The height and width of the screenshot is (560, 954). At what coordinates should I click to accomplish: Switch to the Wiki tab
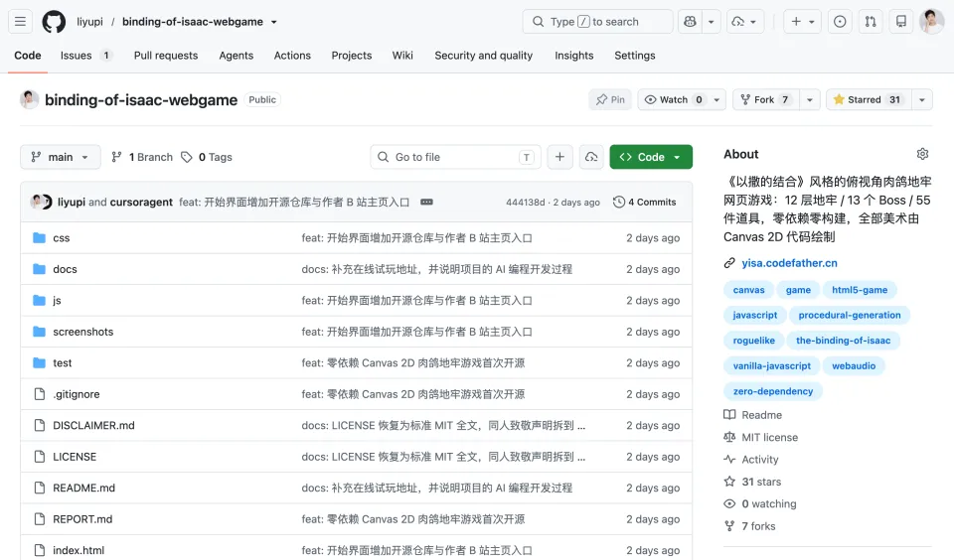click(402, 56)
